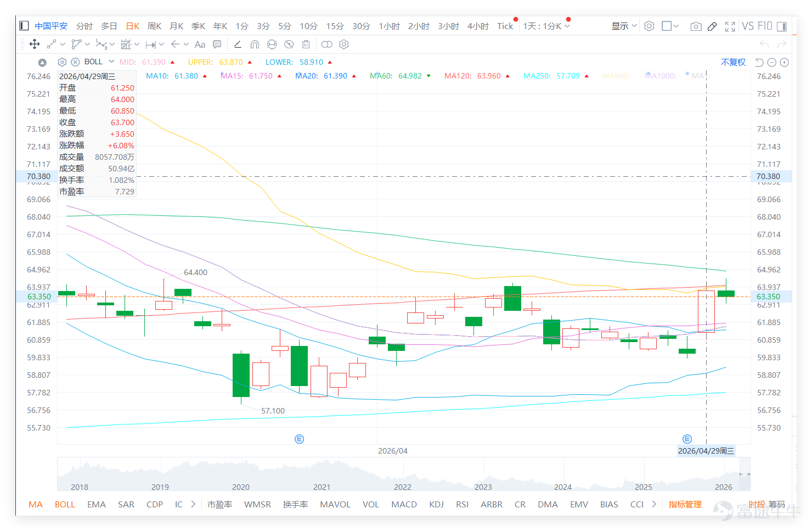812x531 pixels.
Task: Toggle the left sidebar panel icon
Action: coord(24,26)
